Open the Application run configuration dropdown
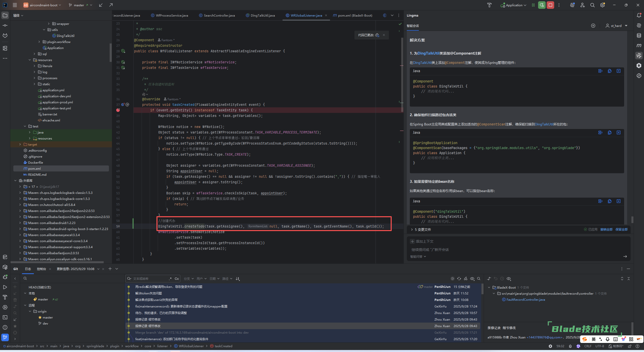 (513, 5)
